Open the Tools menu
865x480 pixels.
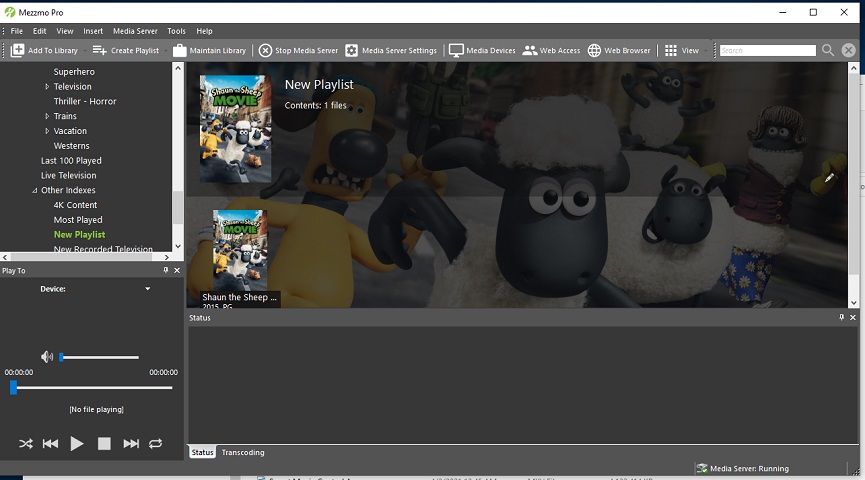pos(177,31)
